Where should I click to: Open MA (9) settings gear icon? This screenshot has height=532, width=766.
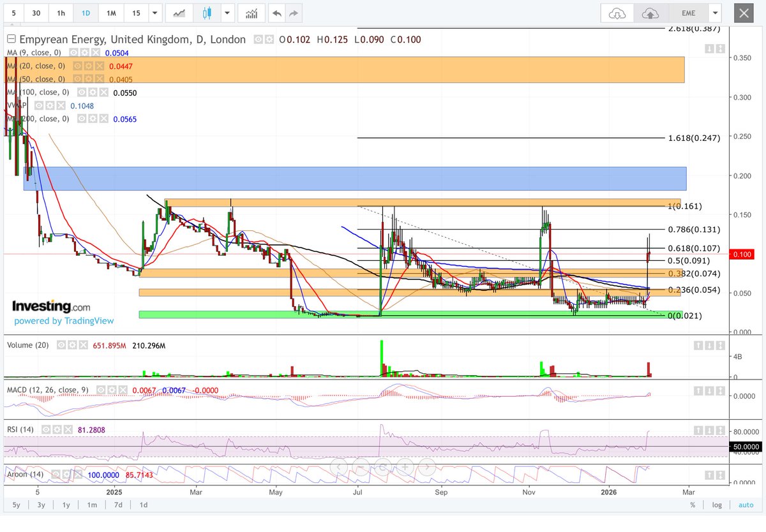[x=85, y=53]
